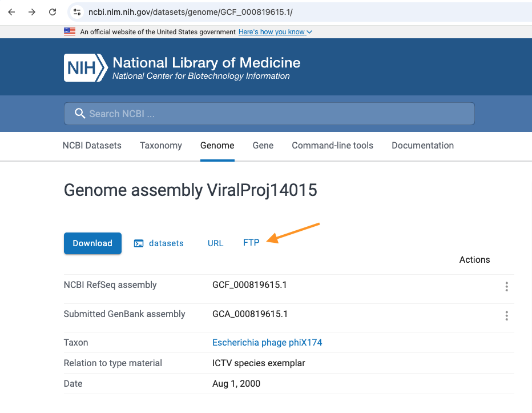This screenshot has height=413, width=532.
Task: Click "ICTV species exemplar" value
Action: tap(259, 363)
